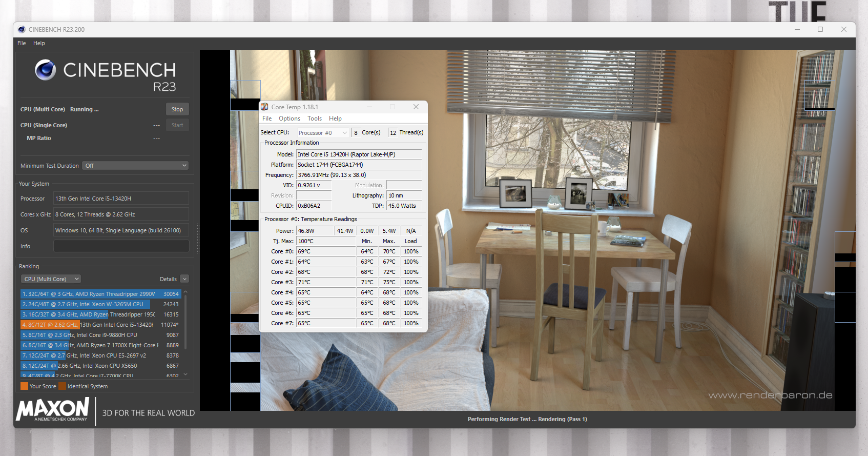Screen dimensions: 868x456
Task: Click the Lithography value 10 nm
Action: pyautogui.click(x=404, y=195)
